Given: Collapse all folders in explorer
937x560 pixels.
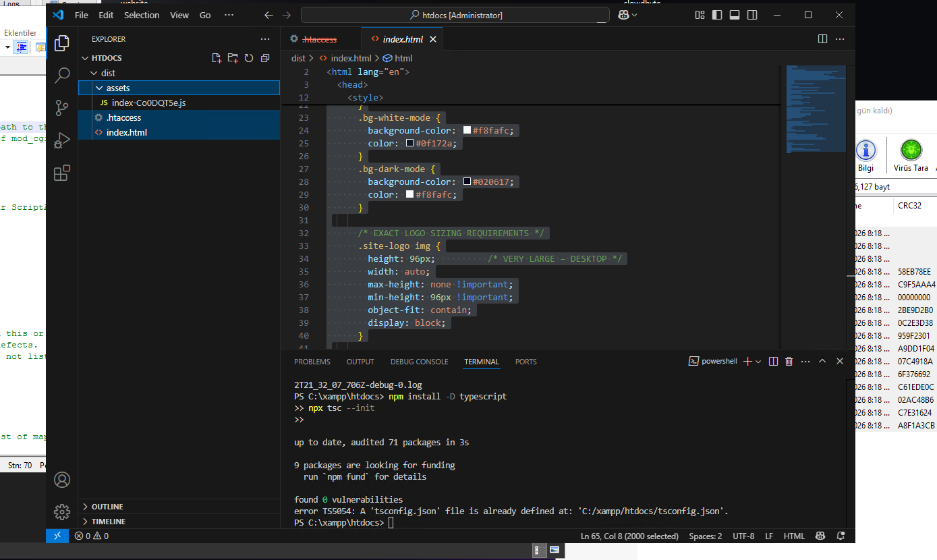Looking at the screenshot, I should click(x=265, y=58).
